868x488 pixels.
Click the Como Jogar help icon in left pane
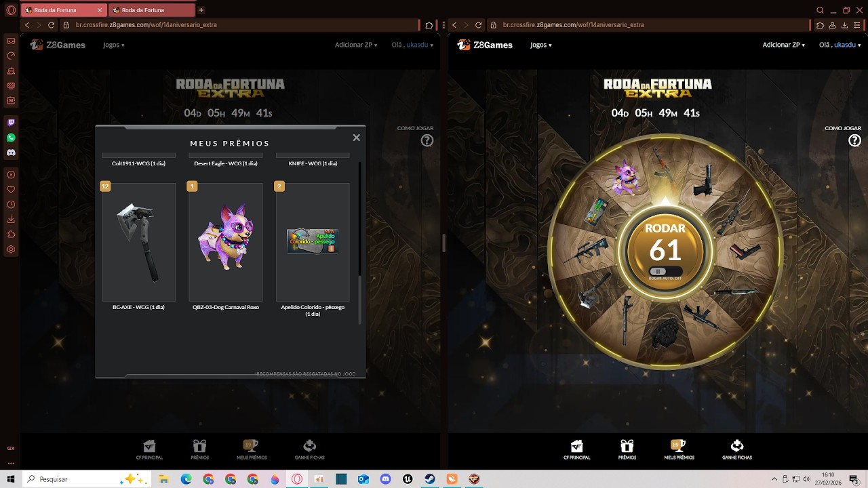coord(427,140)
